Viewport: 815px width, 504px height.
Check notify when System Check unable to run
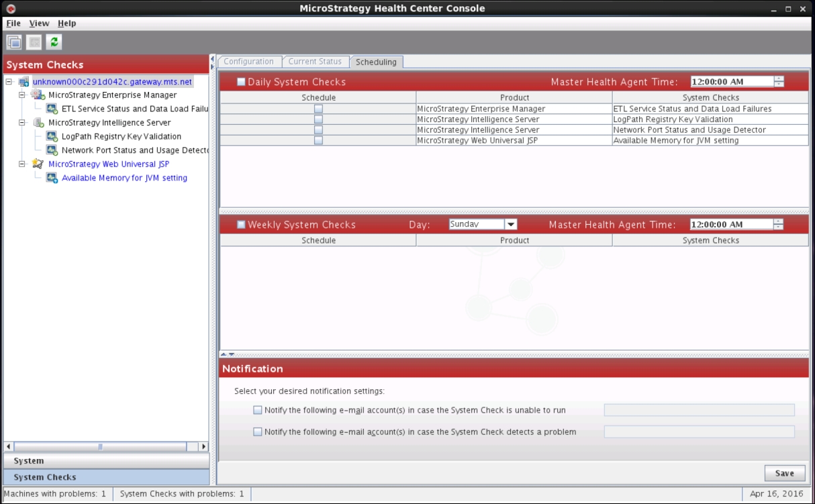(x=258, y=410)
